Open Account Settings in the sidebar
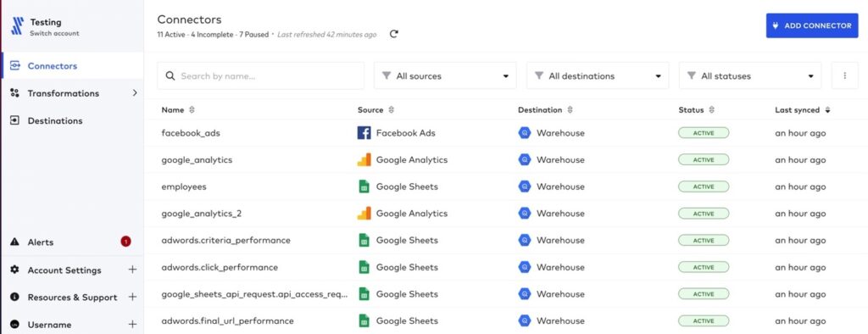Viewport: 868px width, 334px height. click(x=73, y=270)
